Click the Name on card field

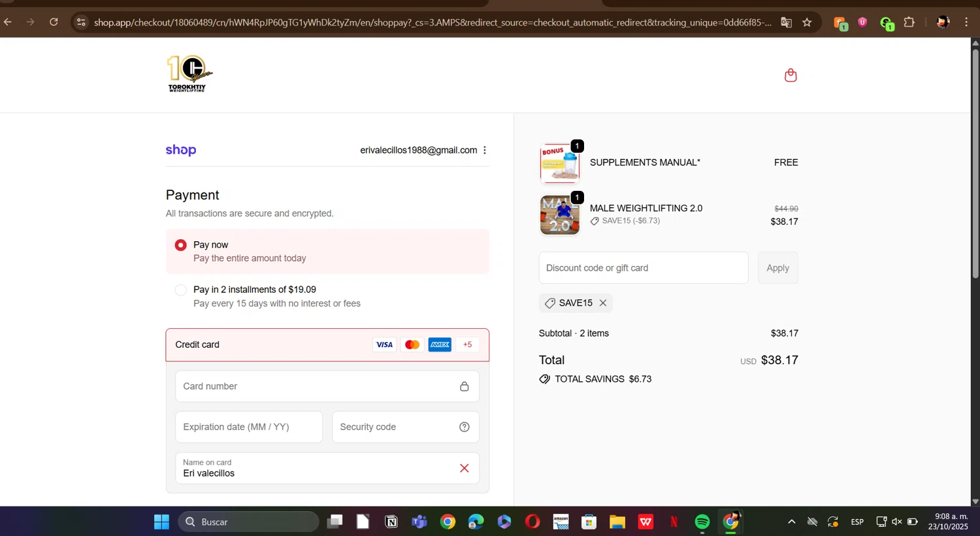coord(327,468)
